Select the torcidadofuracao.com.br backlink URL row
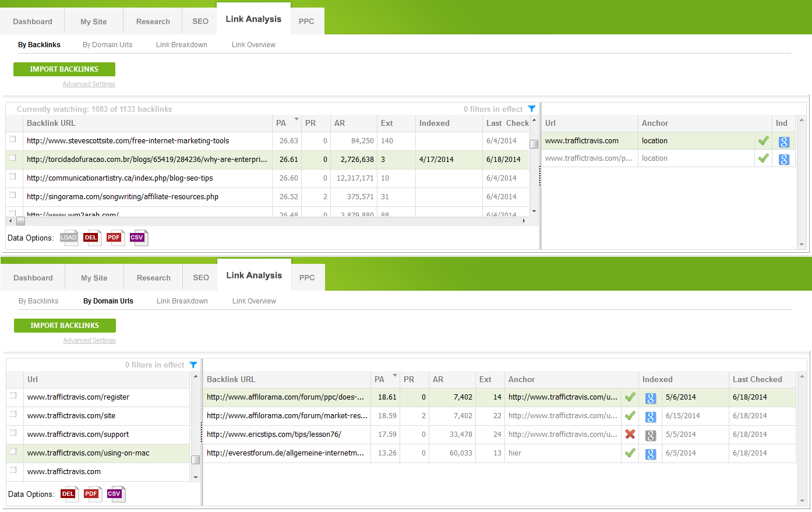812x512 pixels. (x=147, y=159)
